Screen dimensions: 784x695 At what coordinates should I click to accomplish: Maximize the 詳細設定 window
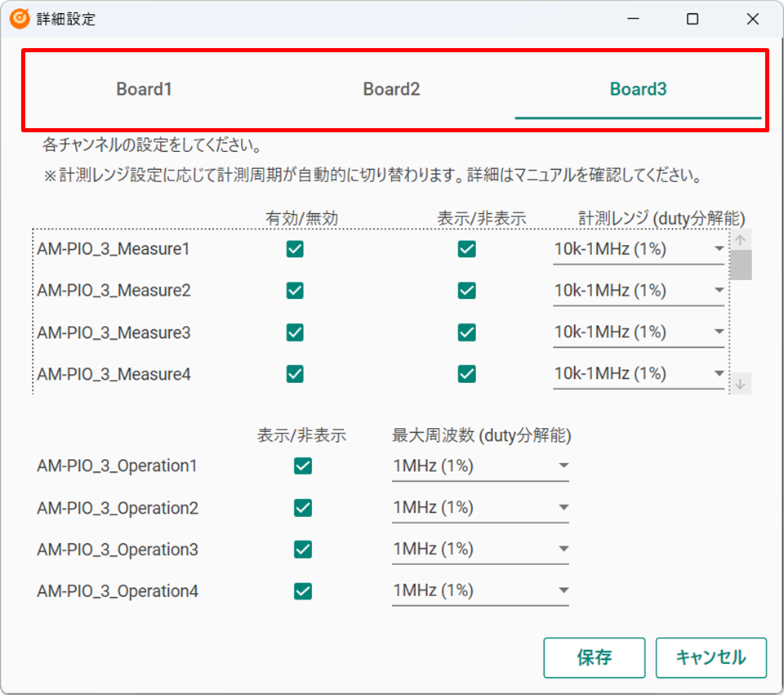click(693, 19)
